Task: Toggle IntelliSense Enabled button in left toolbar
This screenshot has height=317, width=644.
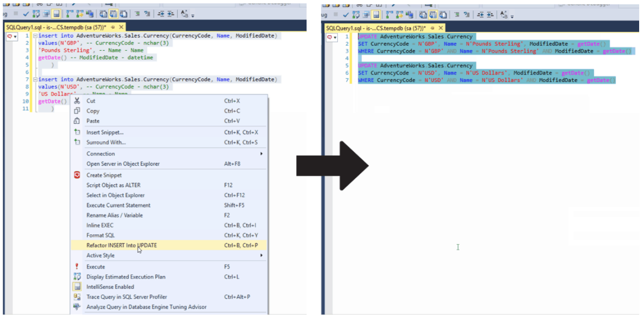Action: [56, 14]
